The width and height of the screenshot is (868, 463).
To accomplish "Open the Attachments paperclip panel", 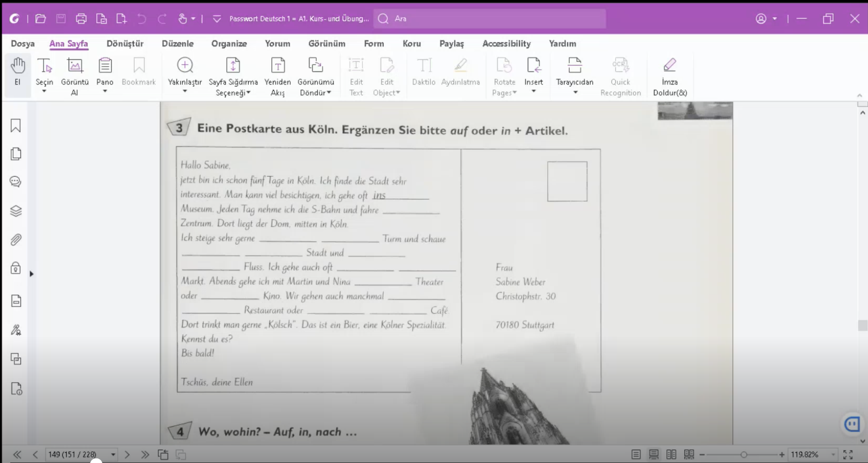I will coord(16,240).
